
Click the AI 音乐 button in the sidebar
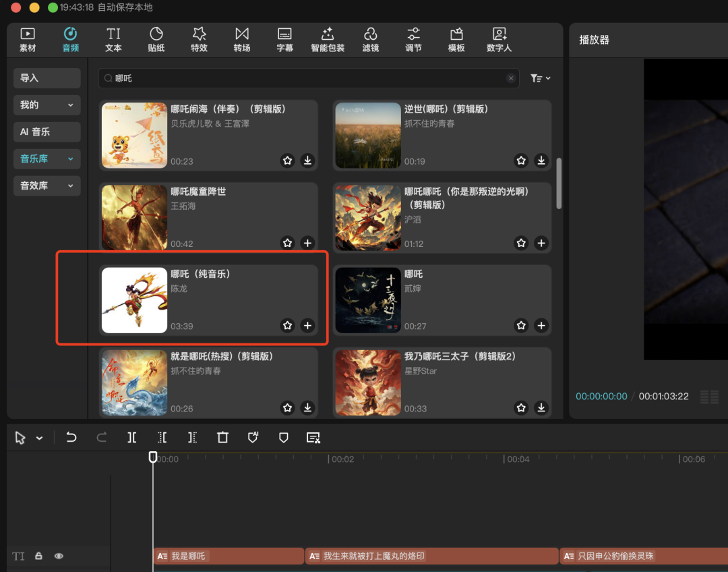click(x=47, y=132)
